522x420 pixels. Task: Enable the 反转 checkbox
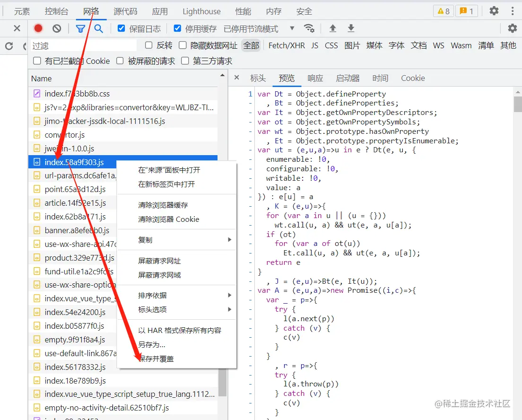pyautogui.click(x=149, y=45)
